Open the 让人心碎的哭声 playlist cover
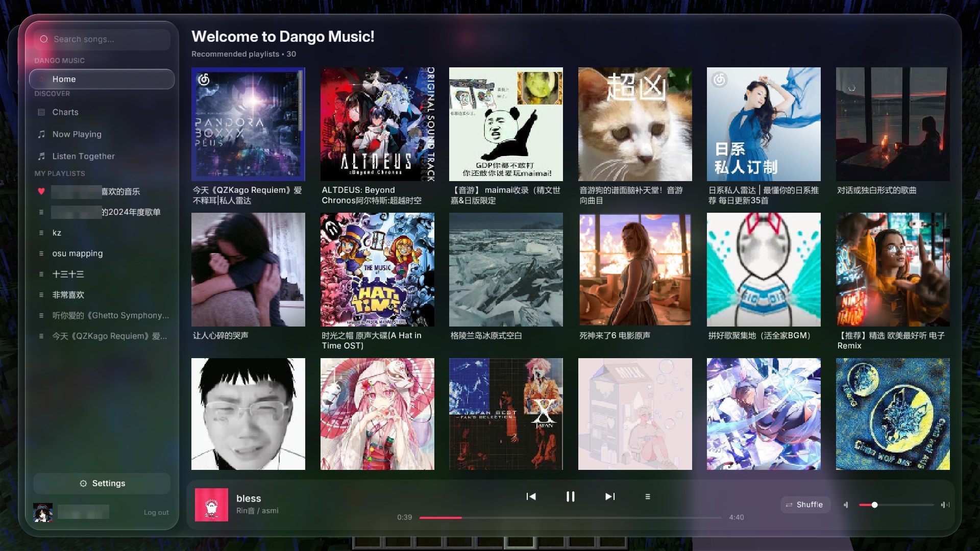980x551 pixels. point(248,269)
